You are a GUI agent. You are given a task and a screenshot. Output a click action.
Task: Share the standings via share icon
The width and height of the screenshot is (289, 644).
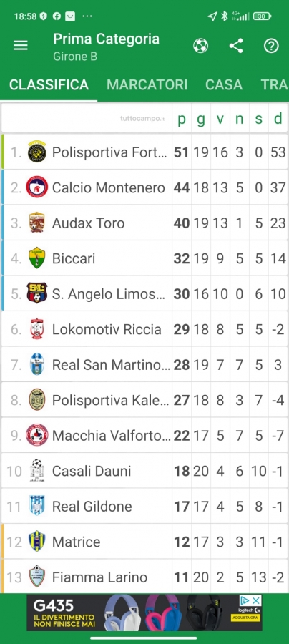236,46
